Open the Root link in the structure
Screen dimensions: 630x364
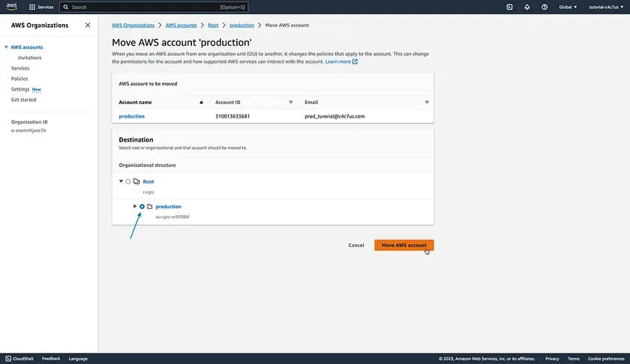tap(148, 182)
